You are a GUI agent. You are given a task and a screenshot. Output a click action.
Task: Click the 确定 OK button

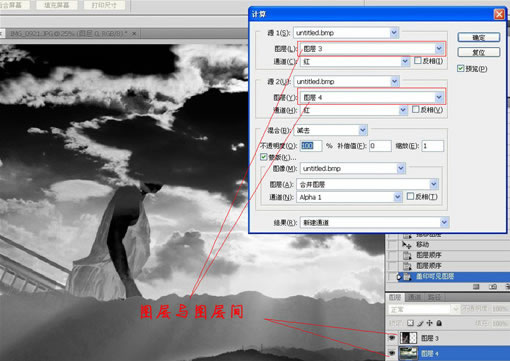tap(479, 37)
